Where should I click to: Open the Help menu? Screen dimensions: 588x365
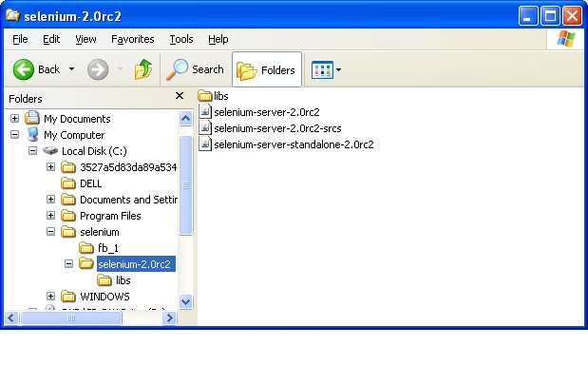click(218, 39)
